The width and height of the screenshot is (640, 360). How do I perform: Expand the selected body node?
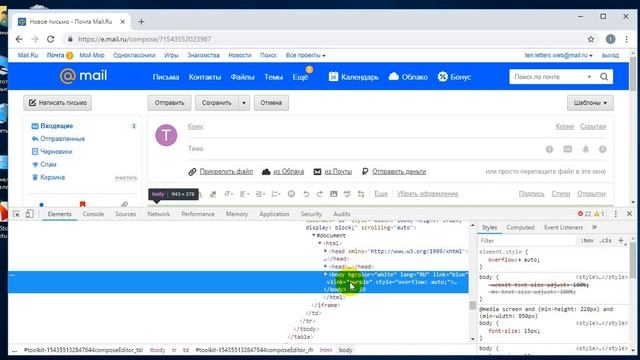click(x=326, y=274)
